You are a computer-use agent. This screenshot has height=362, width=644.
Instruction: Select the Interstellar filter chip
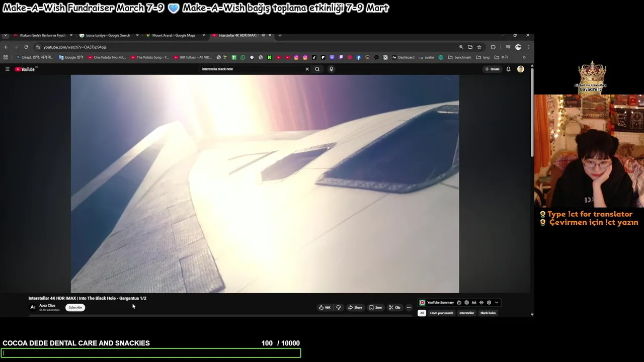tap(466, 313)
